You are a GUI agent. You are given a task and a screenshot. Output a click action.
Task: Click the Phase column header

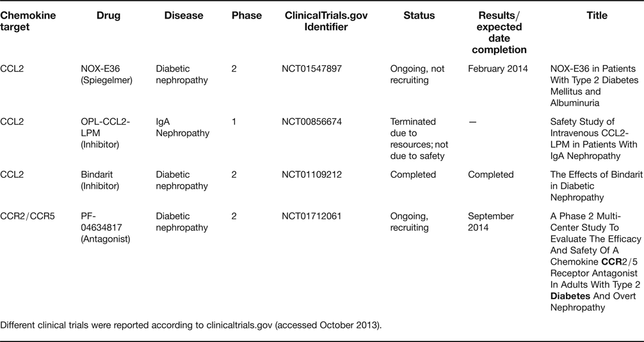(x=246, y=15)
